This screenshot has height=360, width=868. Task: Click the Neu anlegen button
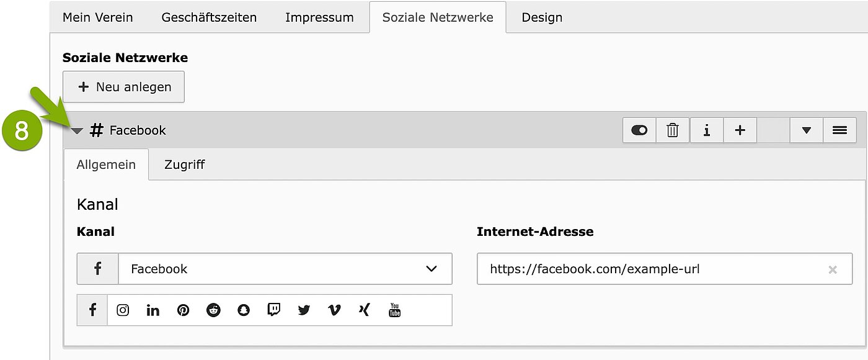tap(123, 87)
